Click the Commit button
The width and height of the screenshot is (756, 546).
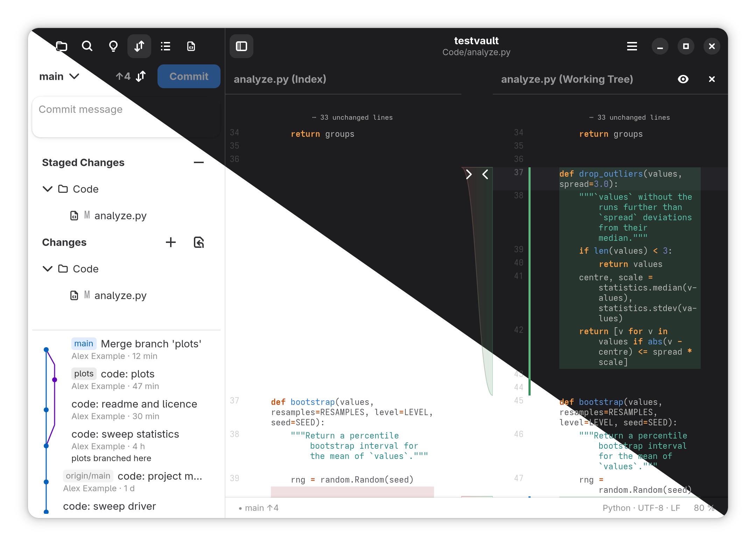[189, 76]
